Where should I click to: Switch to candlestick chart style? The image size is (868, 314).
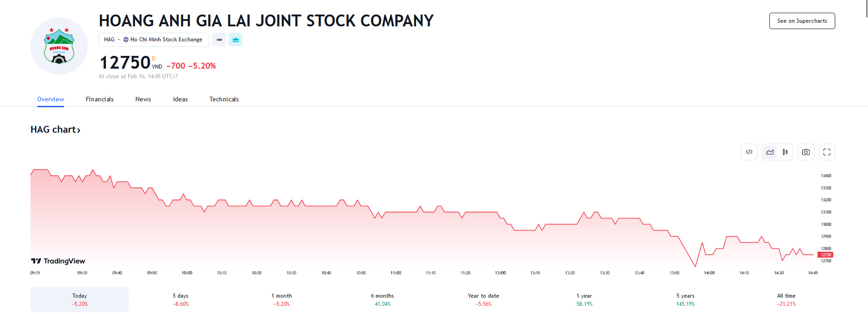785,152
